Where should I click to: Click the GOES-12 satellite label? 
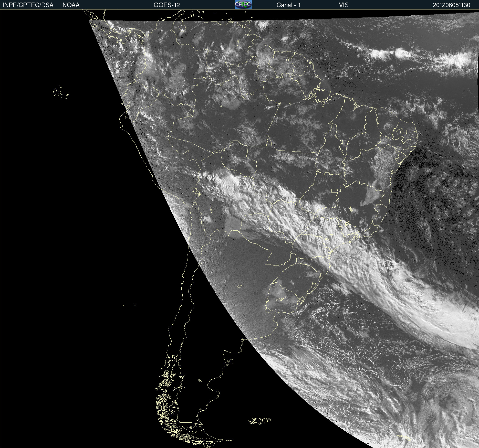(x=167, y=5)
